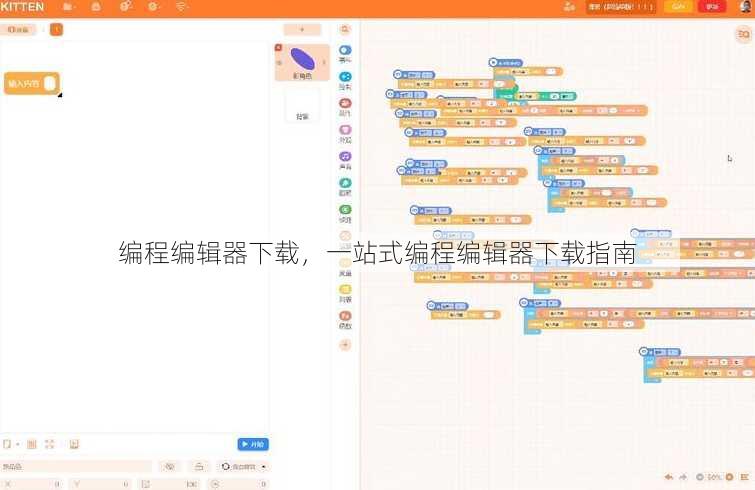The height and width of the screenshot is (490, 755).
Task: Click the KITTEN logo
Action: 22,7
